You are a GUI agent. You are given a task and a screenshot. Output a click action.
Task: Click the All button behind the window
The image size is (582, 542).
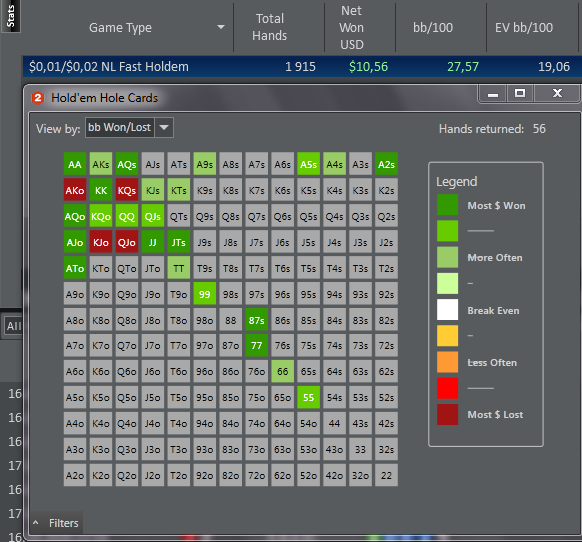(13, 326)
